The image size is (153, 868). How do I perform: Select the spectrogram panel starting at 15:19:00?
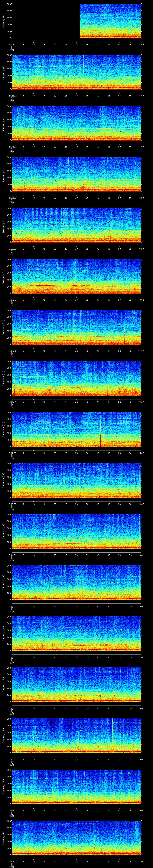click(x=77, y=786)
